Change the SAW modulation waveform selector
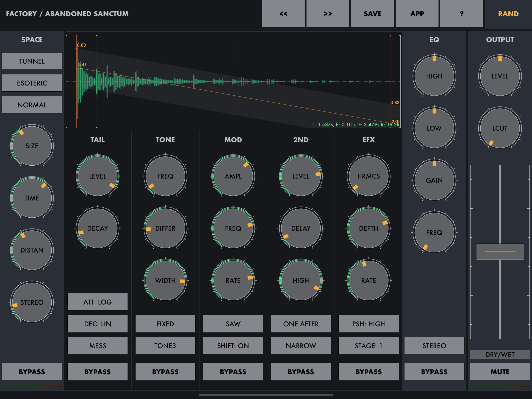 233,324
